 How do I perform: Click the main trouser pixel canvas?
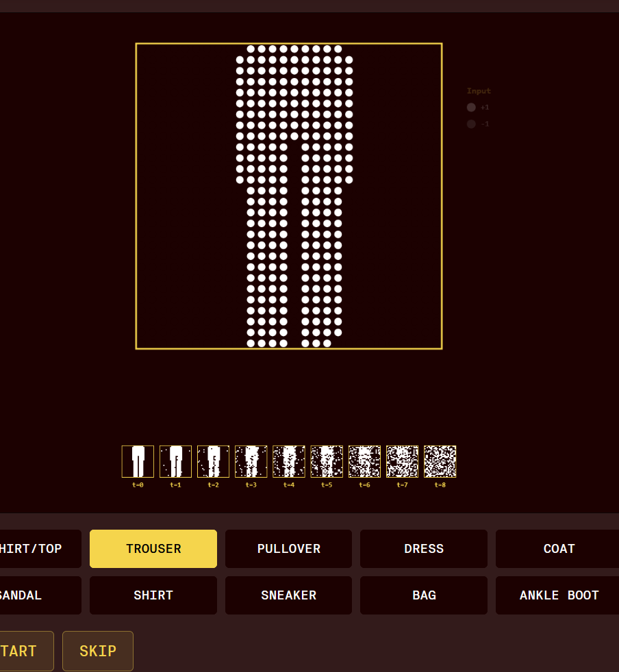click(289, 196)
